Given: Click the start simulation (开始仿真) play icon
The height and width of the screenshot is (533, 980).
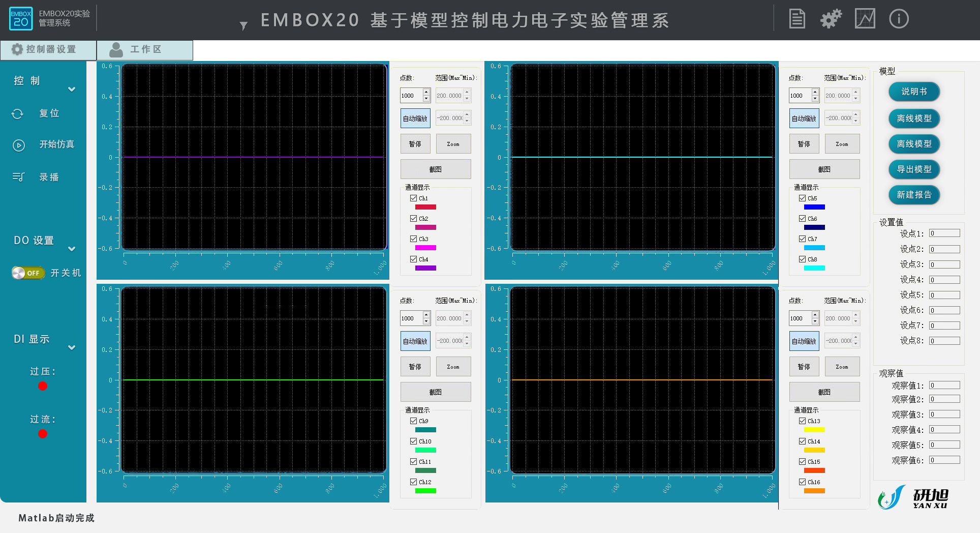Looking at the screenshot, I should pos(18,145).
